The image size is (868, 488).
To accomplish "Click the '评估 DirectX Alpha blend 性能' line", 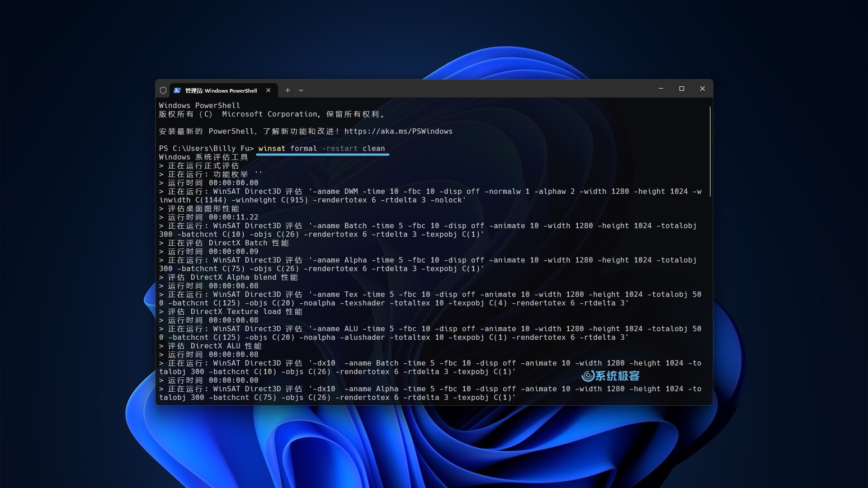I will pyautogui.click(x=228, y=277).
